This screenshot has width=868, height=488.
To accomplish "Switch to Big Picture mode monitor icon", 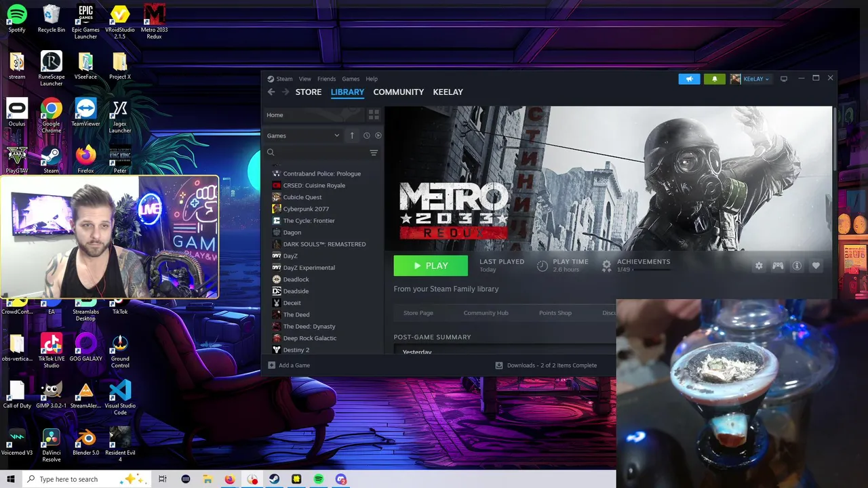I will pos(784,79).
